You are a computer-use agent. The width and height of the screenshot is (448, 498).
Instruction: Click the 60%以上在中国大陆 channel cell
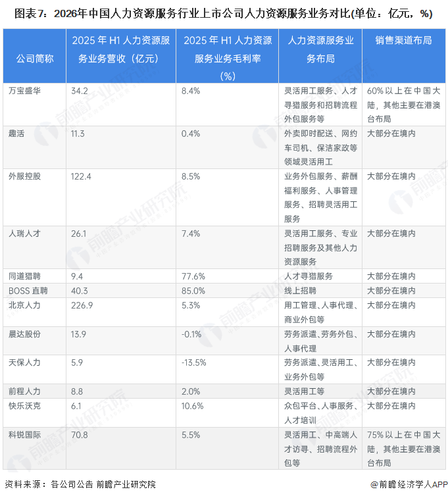click(403, 105)
